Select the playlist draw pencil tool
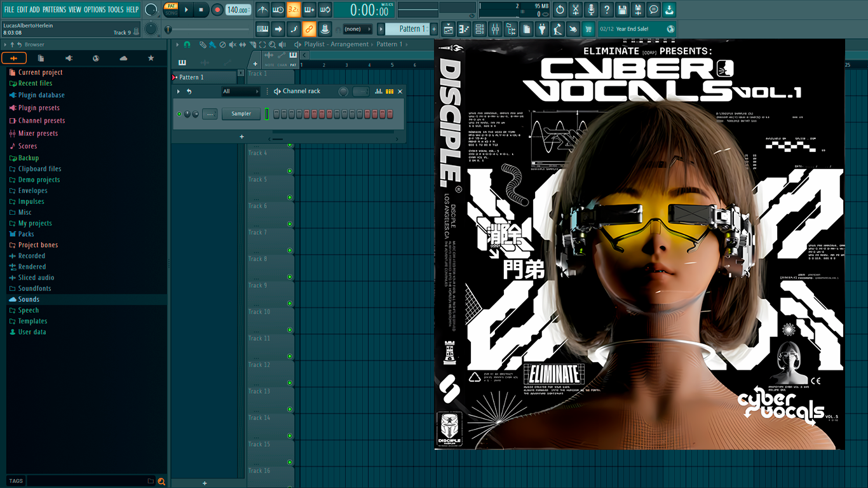Viewport: 868px width, 488px height. [202, 44]
